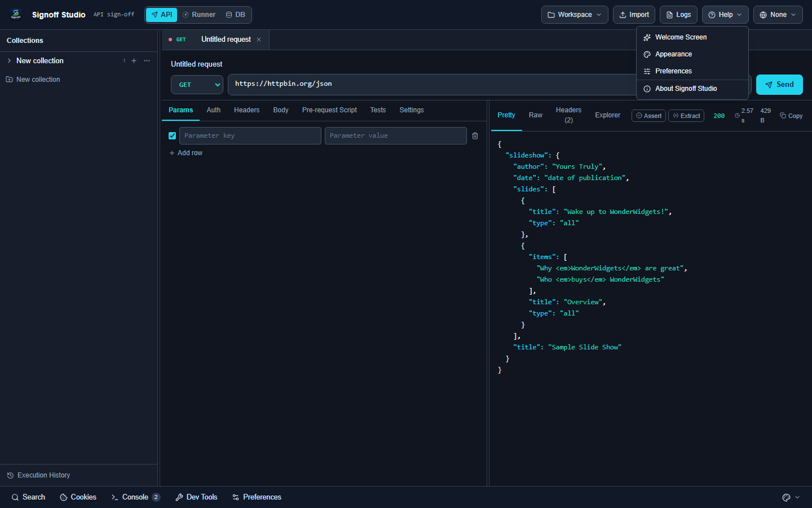
Task: Click the Assert button
Action: pyautogui.click(x=648, y=116)
